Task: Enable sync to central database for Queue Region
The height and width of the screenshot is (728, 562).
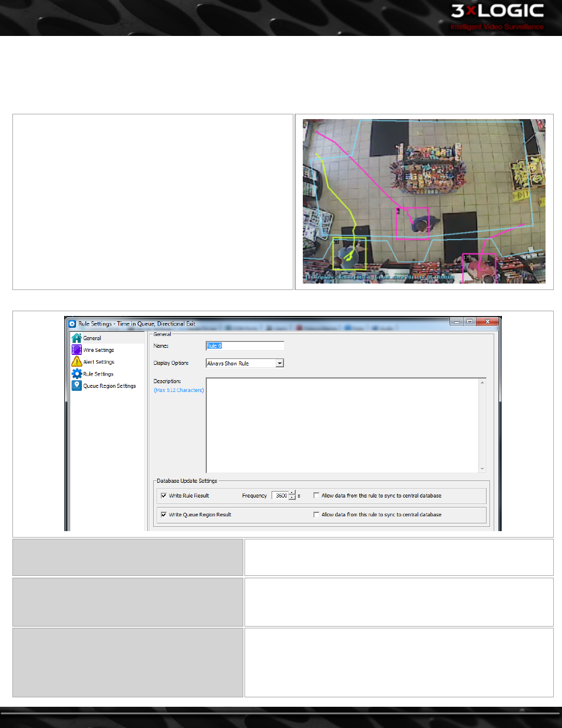Action: tap(316, 515)
